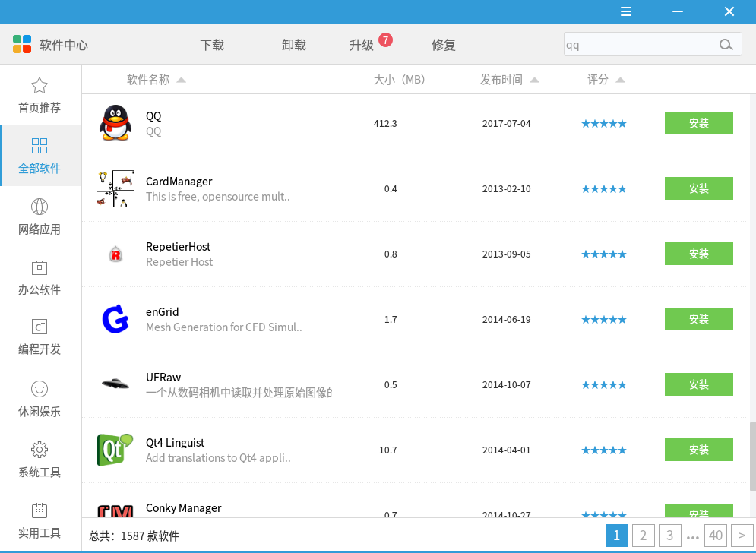The width and height of the screenshot is (756, 553).
Task: Click the date 2017-07-04
Action: click(x=506, y=123)
